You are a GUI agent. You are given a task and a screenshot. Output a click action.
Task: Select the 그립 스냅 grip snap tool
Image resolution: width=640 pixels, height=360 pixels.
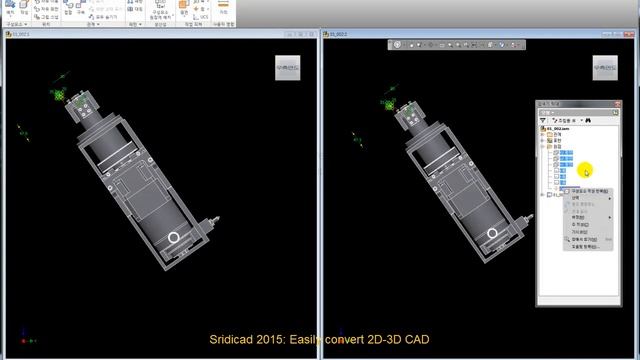46,17
